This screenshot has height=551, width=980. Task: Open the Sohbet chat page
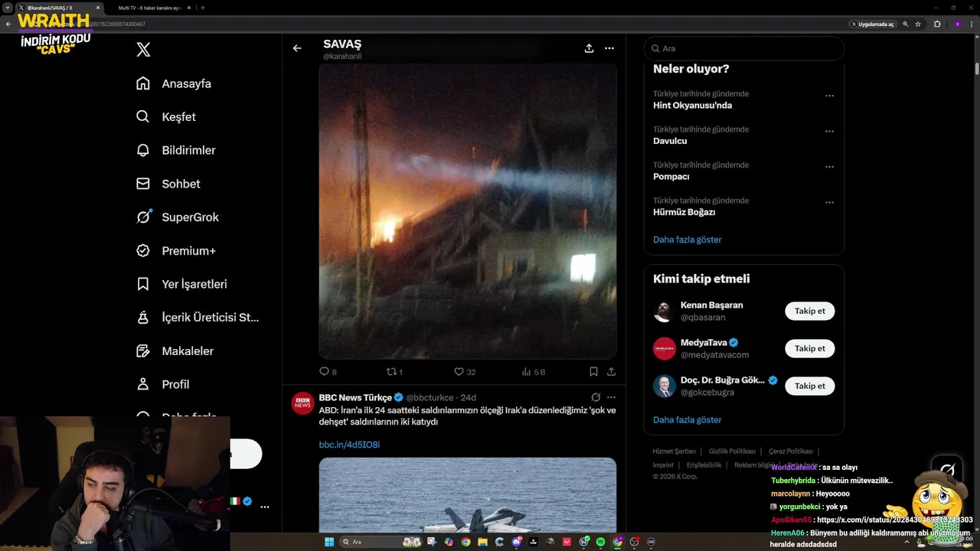[168, 184]
